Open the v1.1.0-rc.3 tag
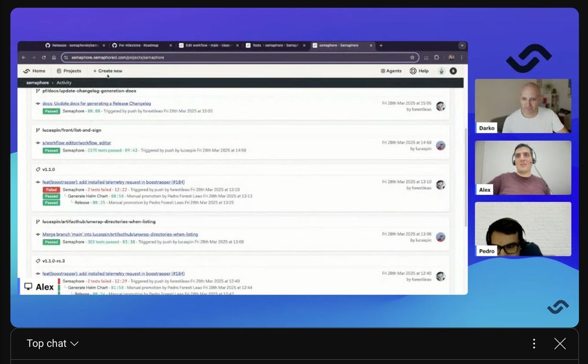This screenshot has width=588, height=364. [54, 261]
